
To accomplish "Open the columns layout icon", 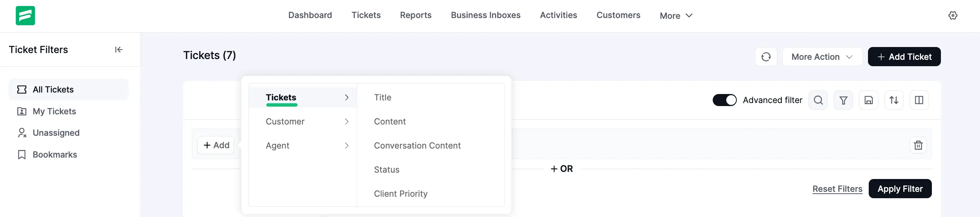I will 919,100.
